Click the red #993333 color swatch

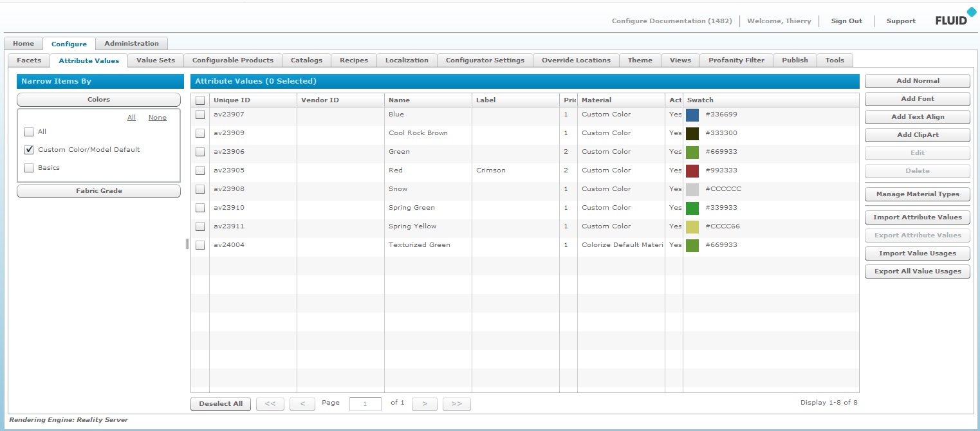click(692, 170)
